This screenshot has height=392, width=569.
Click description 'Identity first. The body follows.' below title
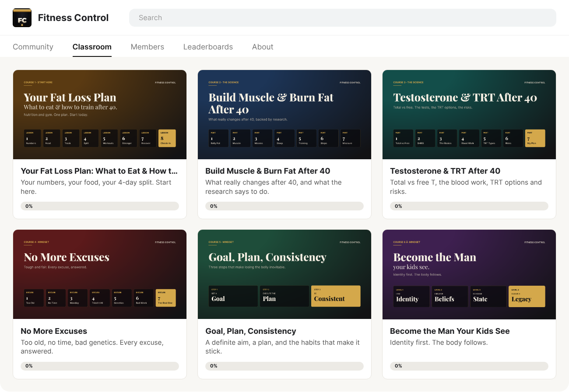pyautogui.click(x=439, y=343)
